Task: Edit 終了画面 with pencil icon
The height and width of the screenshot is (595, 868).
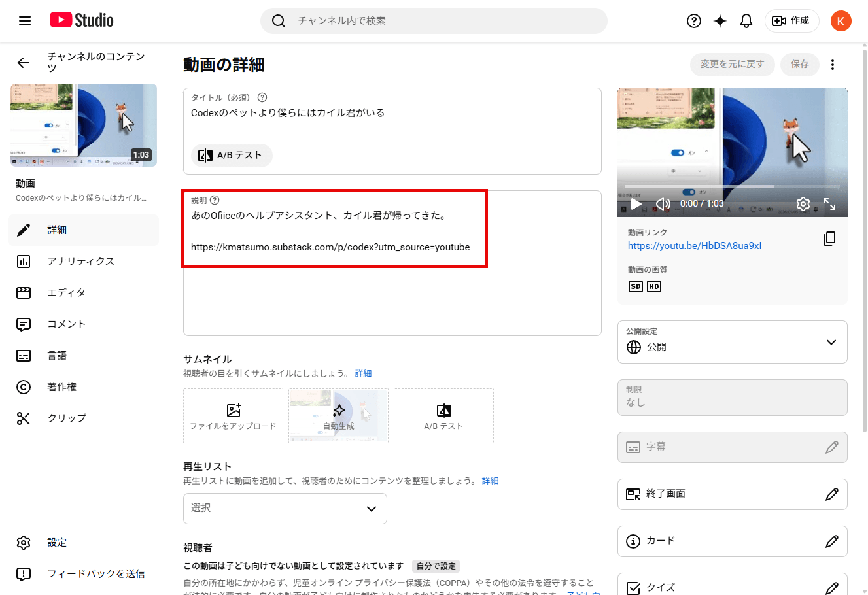Action: tap(832, 494)
